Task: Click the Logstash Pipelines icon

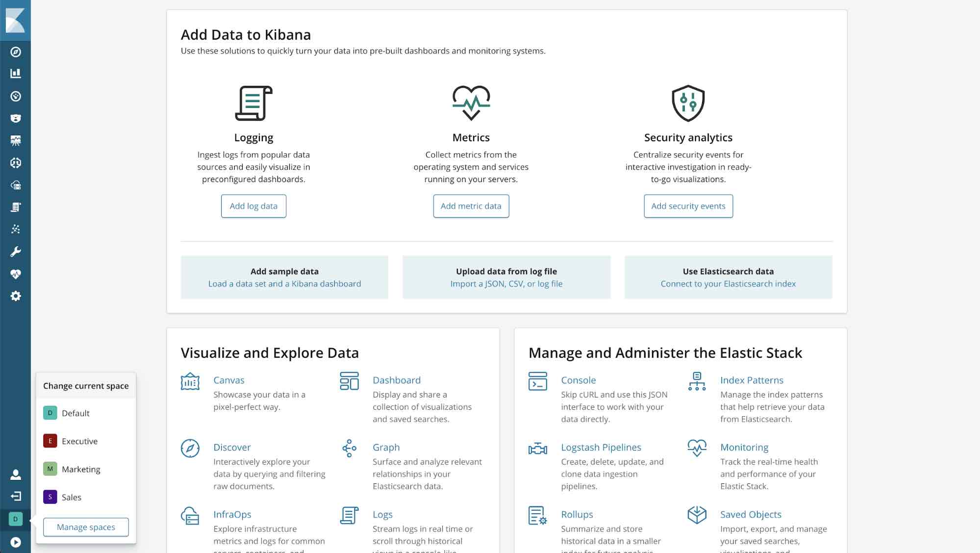Action: pyautogui.click(x=538, y=448)
